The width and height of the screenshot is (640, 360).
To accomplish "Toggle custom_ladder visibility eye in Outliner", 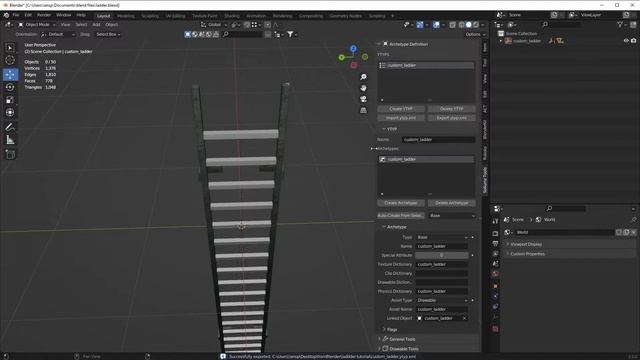I will 626,41.
